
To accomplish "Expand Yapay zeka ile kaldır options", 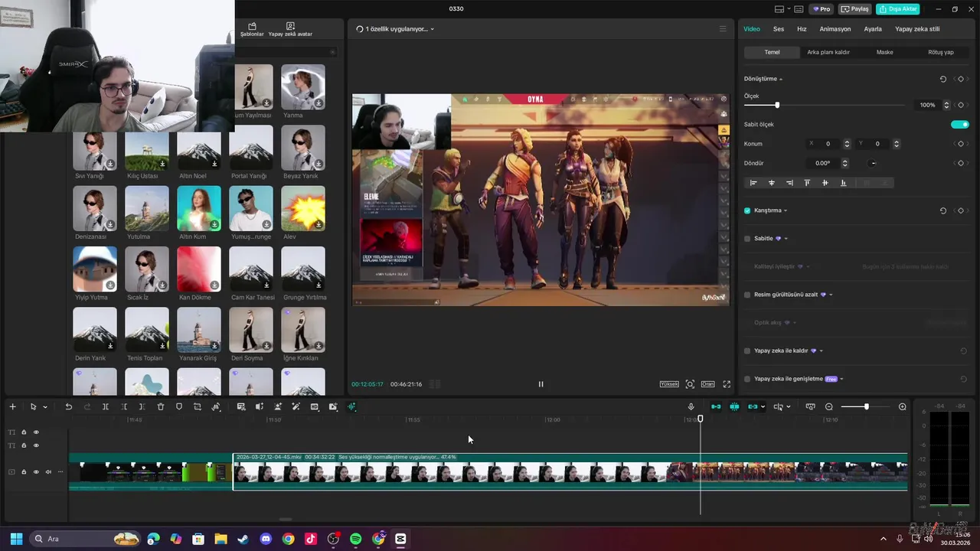I will [x=821, y=351].
